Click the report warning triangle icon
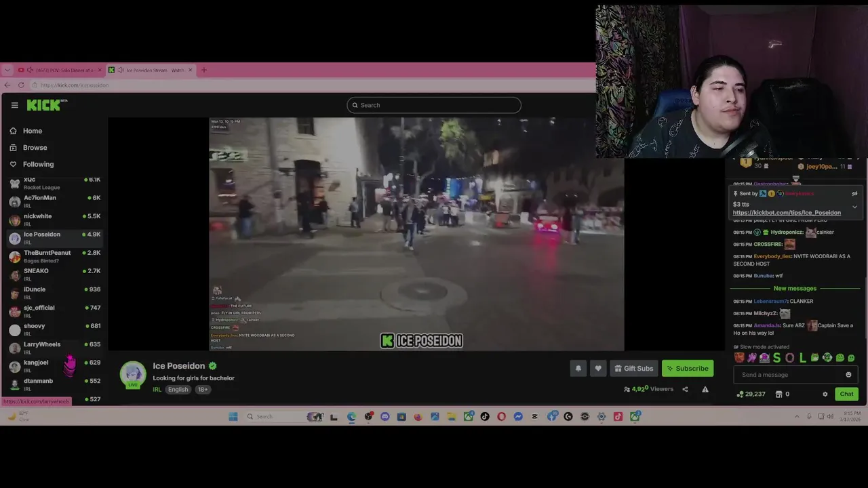868x488 pixels. (x=705, y=389)
